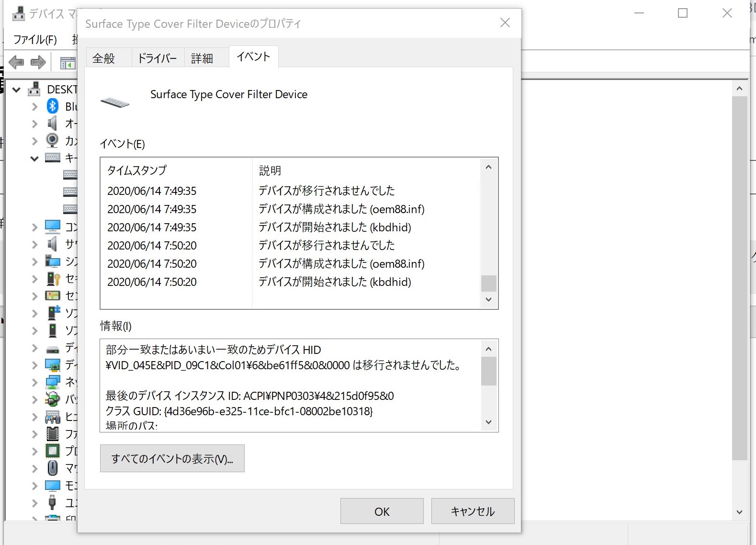
Task: Click the forward arrow in Device Manager toolbar
Action: point(38,62)
